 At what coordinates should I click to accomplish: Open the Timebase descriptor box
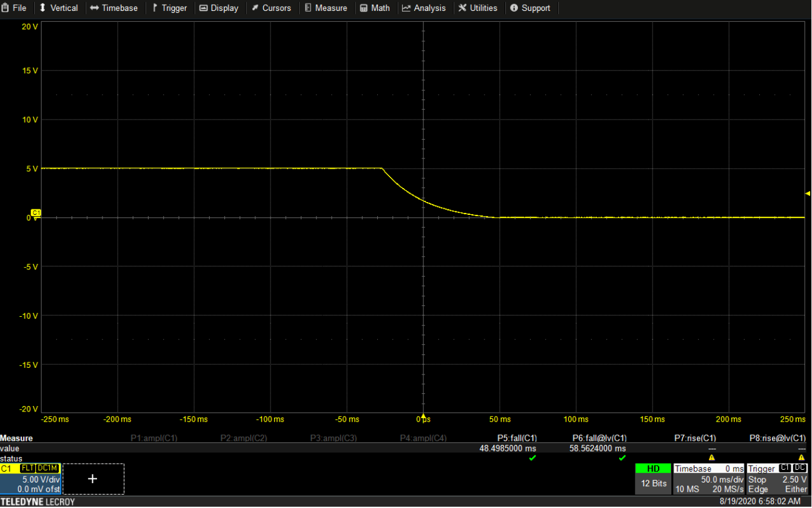pyautogui.click(x=709, y=479)
